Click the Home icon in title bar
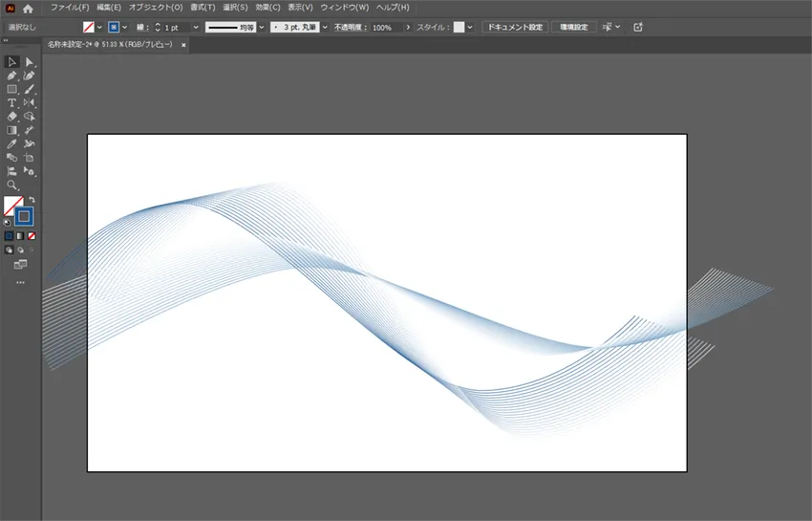The width and height of the screenshot is (812, 521). (x=28, y=8)
